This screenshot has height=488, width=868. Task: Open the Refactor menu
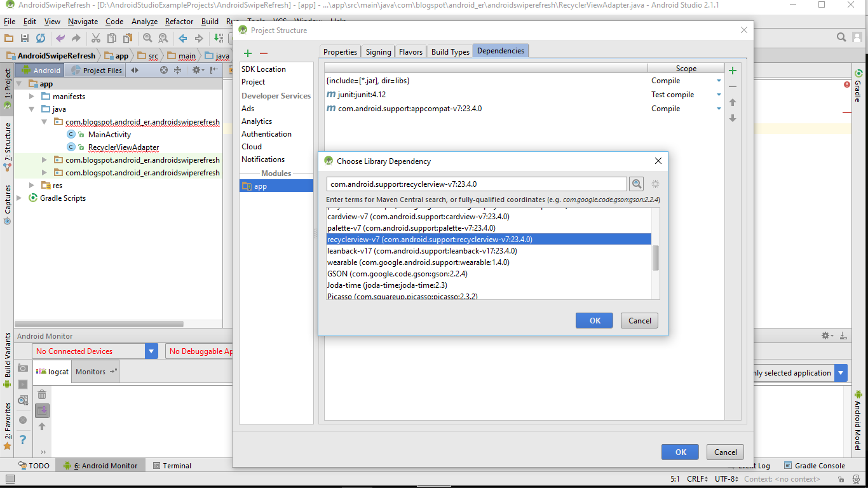pyautogui.click(x=179, y=22)
